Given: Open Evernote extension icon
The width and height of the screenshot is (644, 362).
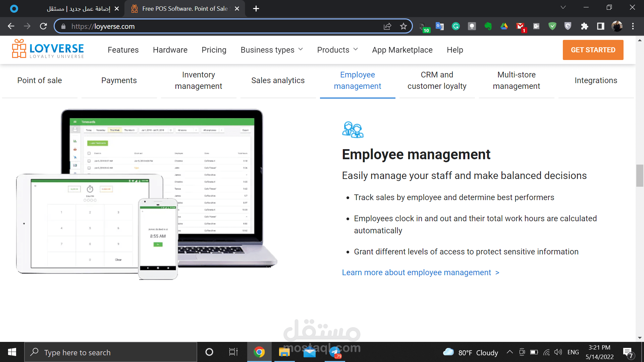Looking at the screenshot, I should (x=488, y=26).
